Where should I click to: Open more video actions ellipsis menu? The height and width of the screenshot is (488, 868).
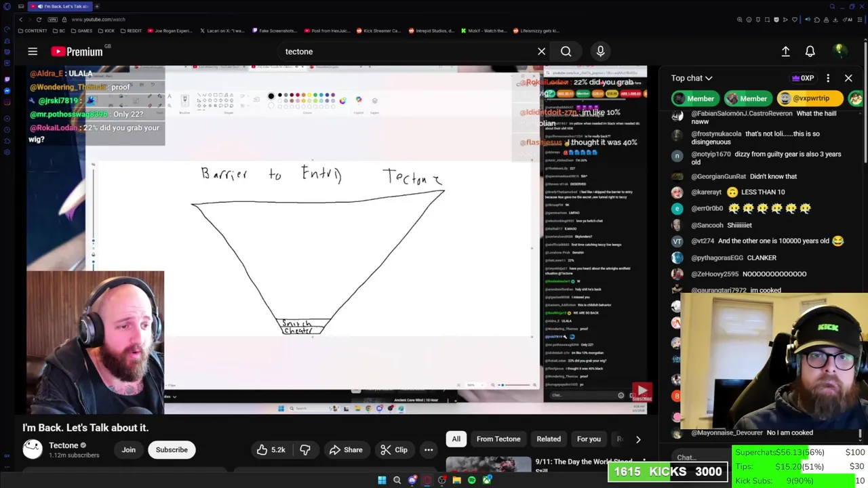click(429, 450)
